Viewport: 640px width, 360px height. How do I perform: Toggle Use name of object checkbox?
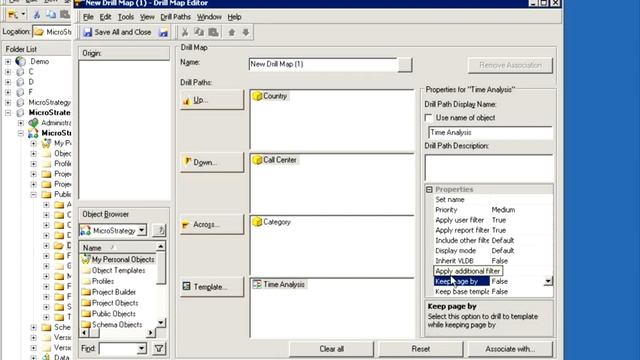point(429,118)
